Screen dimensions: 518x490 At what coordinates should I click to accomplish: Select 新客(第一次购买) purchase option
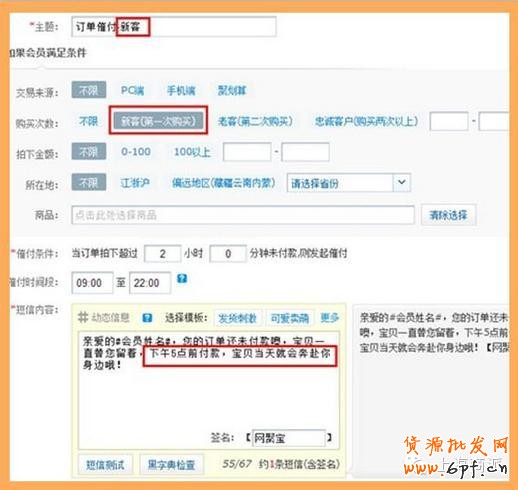point(158,121)
